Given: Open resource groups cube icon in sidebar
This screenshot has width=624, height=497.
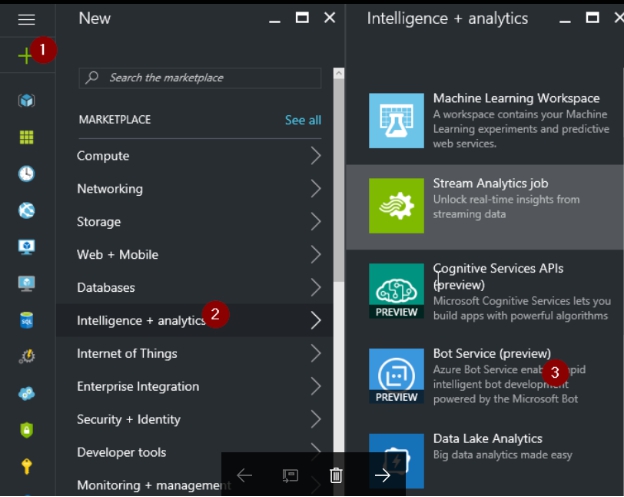Looking at the screenshot, I should [x=26, y=101].
